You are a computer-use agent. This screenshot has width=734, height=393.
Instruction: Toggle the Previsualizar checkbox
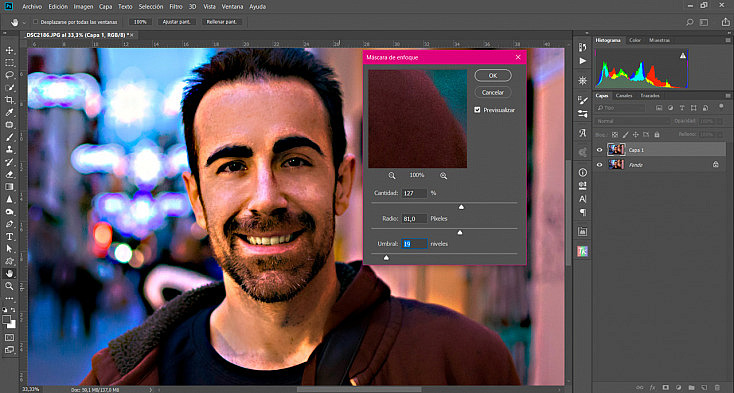477,110
